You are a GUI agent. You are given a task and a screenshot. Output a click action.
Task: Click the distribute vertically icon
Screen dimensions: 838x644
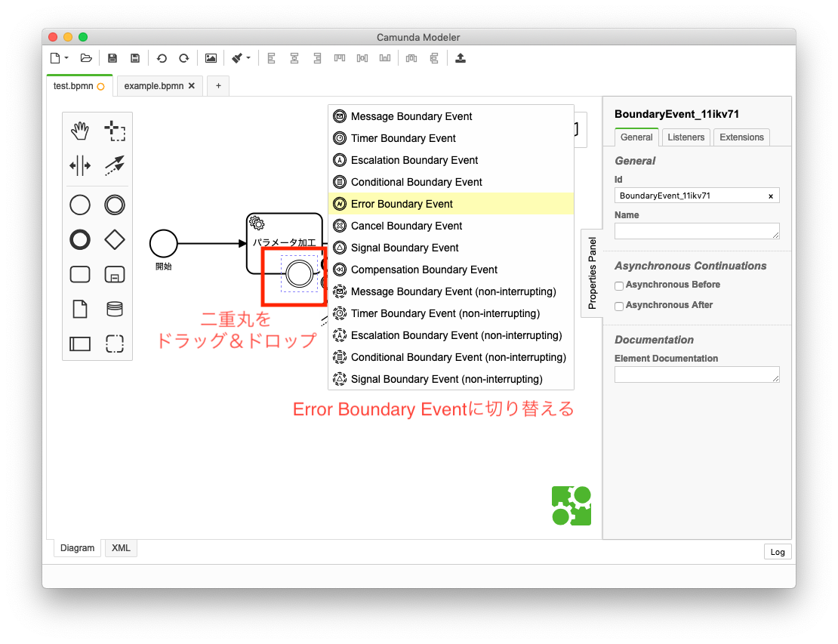click(x=434, y=57)
